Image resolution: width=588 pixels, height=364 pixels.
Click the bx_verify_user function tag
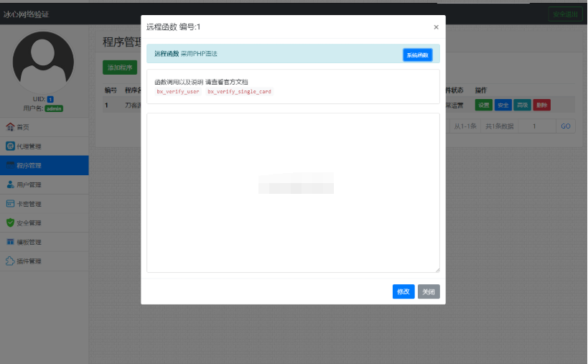[178, 91]
